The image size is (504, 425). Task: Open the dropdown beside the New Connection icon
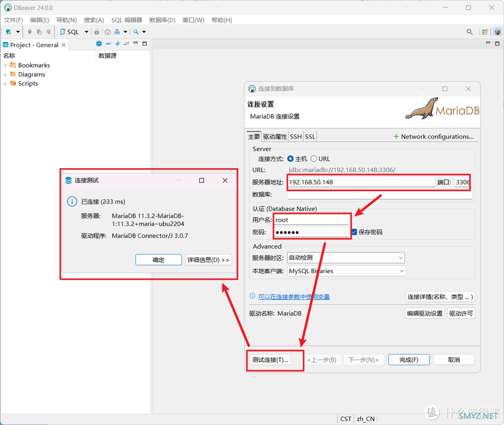point(18,32)
